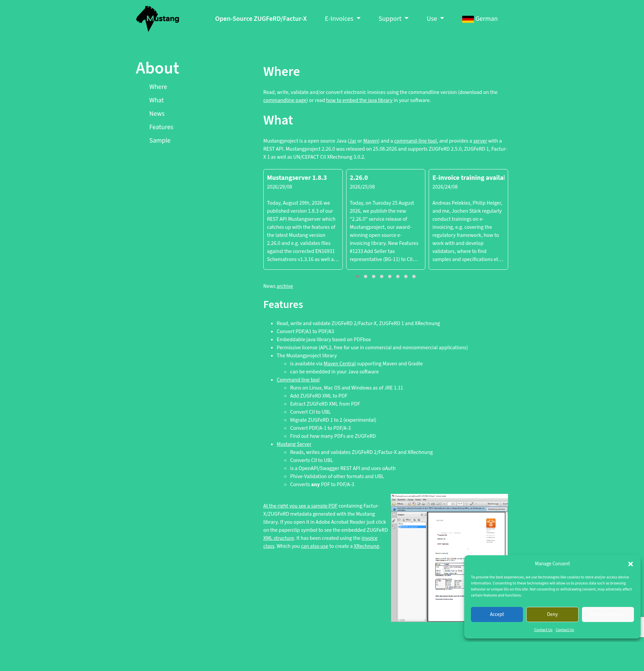Open the Use dropdown menu
Viewport: 644px width, 671px height.
(435, 19)
